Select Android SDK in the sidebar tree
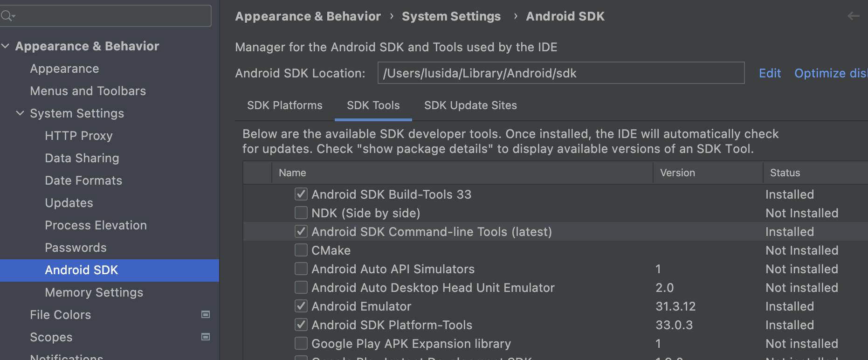 point(110,270)
